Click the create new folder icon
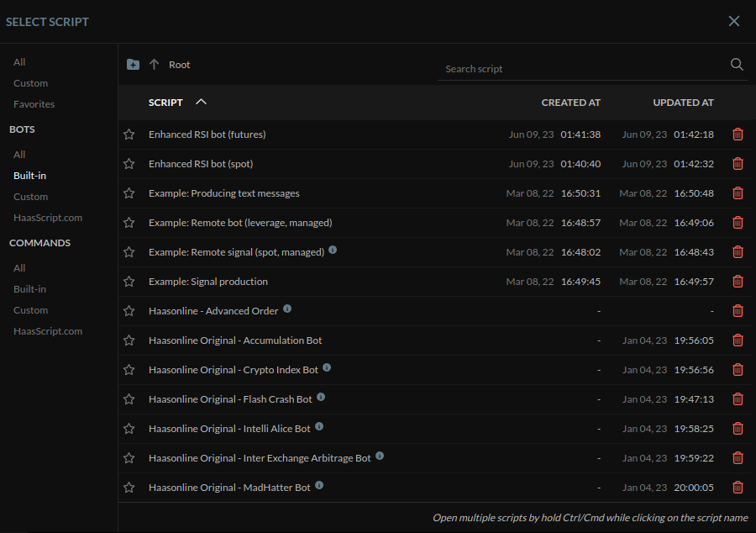The height and width of the screenshot is (533, 756). 133,63
